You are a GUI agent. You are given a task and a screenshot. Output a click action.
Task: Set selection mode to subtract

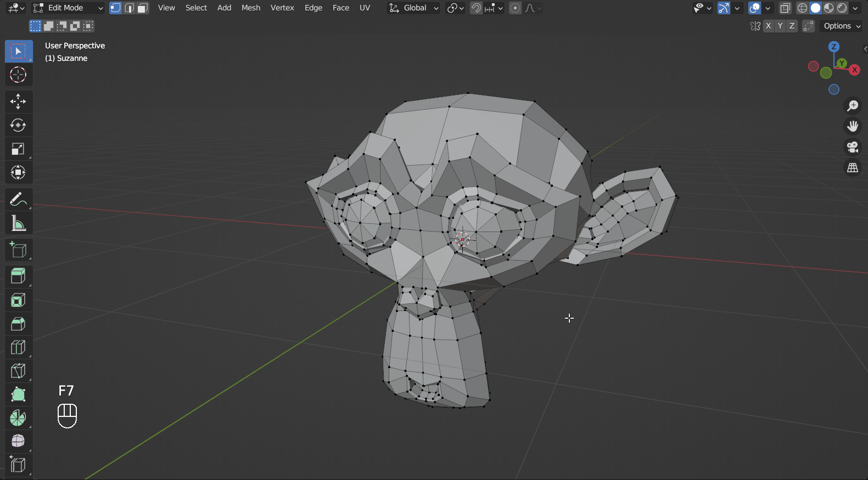tap(62, 26)
